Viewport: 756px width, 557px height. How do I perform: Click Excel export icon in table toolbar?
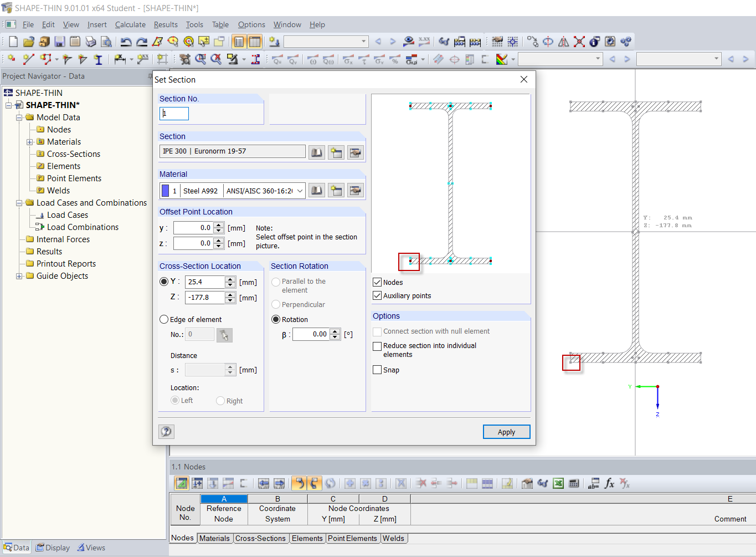pyautogui.click(x=558, y=483)
